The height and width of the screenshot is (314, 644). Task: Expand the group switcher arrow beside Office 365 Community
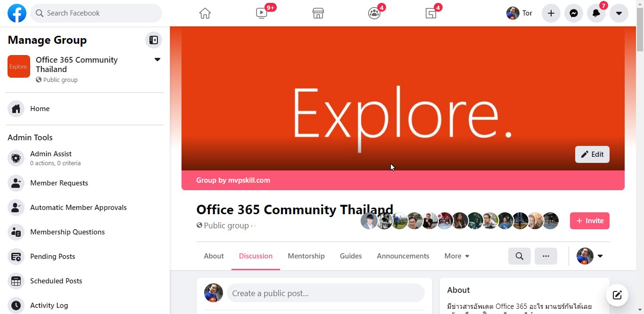157,60
